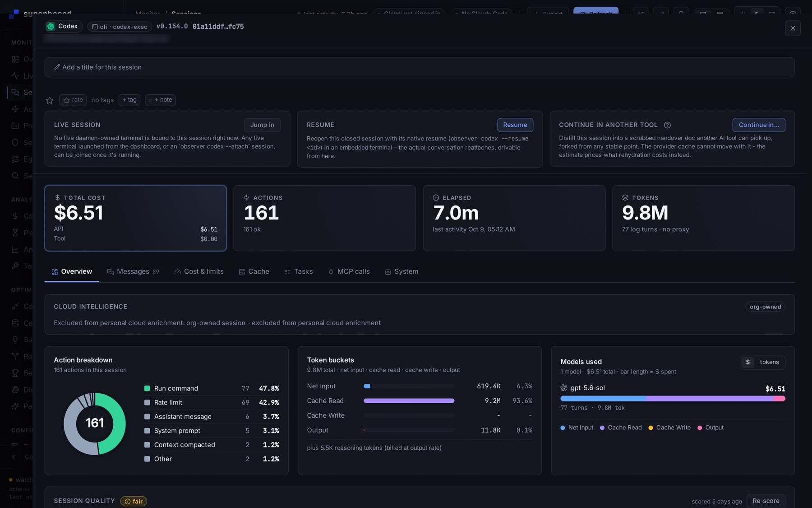Switch to the System tab
The image size is (812, 508).
(x=401, y=272)
